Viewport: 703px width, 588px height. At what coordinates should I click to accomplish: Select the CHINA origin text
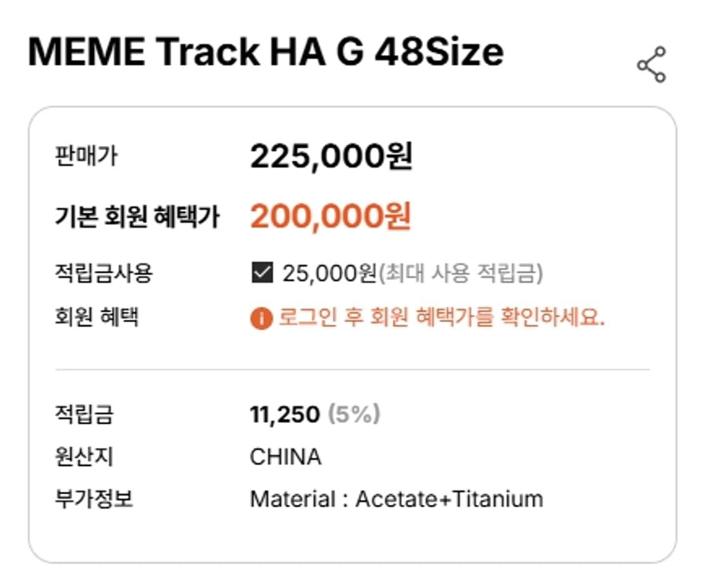pyautogui.click(x=286, y=457)
